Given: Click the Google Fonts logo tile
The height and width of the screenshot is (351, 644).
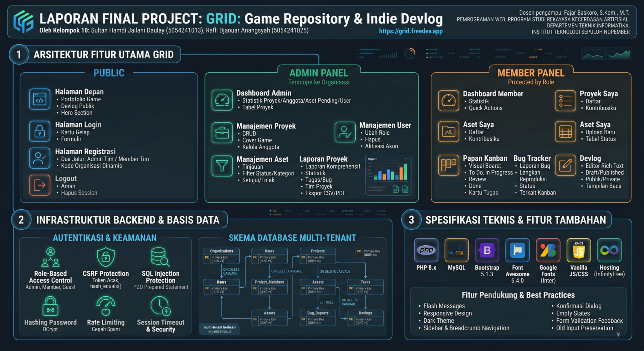Looking at the screenshot, I should click(548, 250).
